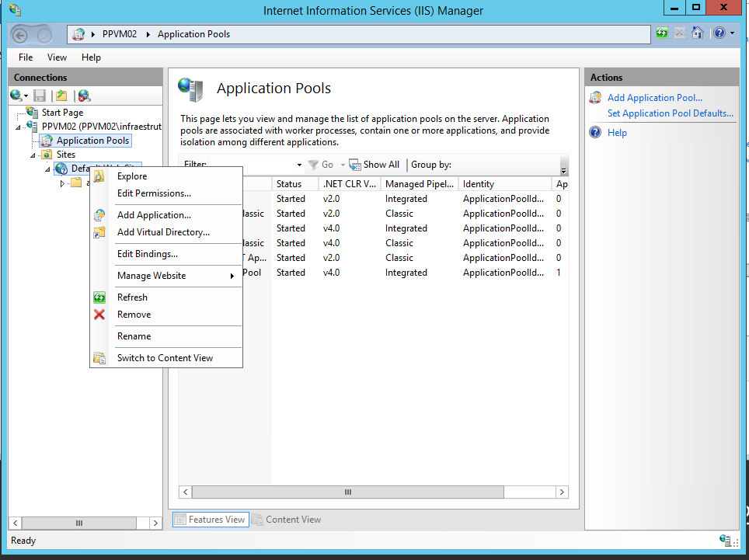Collapse the Sites tree node

tap(33, 155)
